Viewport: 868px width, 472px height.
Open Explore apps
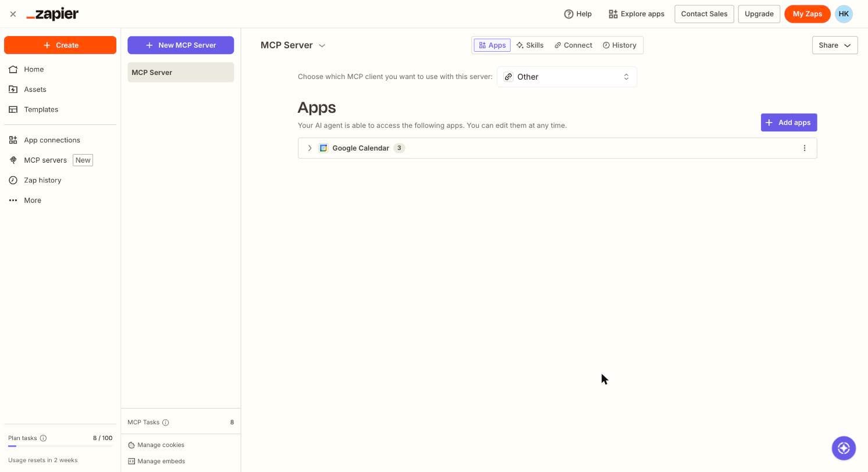click(x=636, y=14)
